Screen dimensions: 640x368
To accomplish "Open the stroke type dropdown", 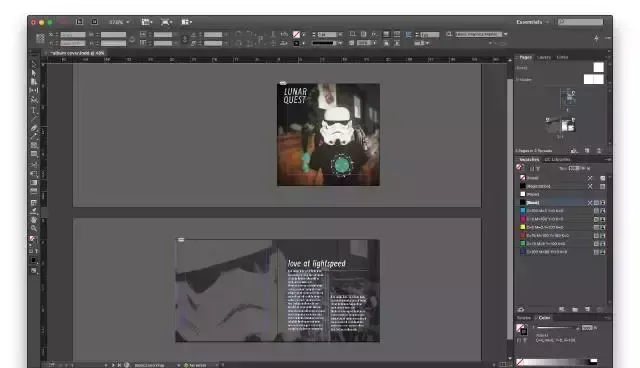I will 327,43.
